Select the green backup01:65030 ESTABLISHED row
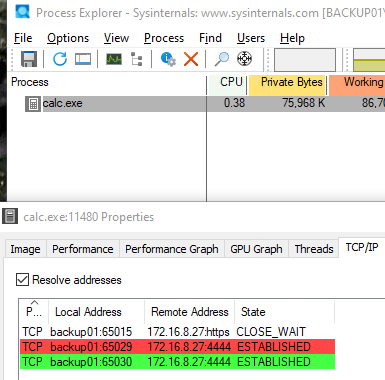This screenshot has height=380, width=385. (x=177, y=362)
